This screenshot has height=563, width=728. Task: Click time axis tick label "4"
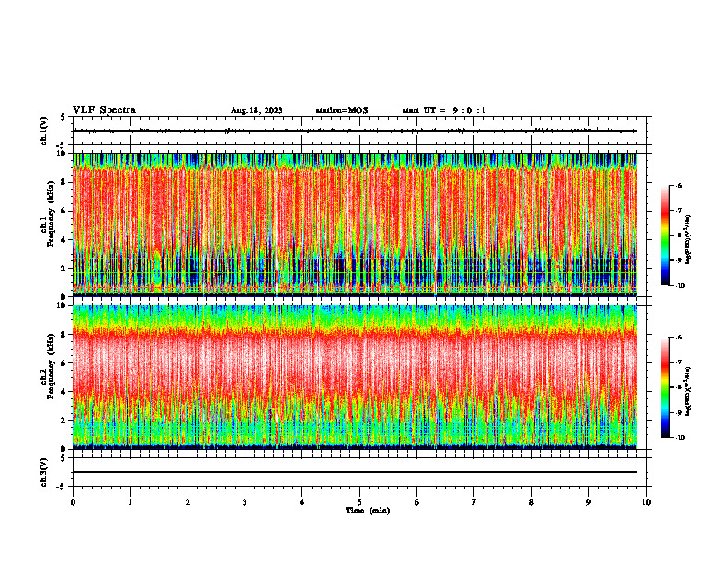[x=302, y=502]
